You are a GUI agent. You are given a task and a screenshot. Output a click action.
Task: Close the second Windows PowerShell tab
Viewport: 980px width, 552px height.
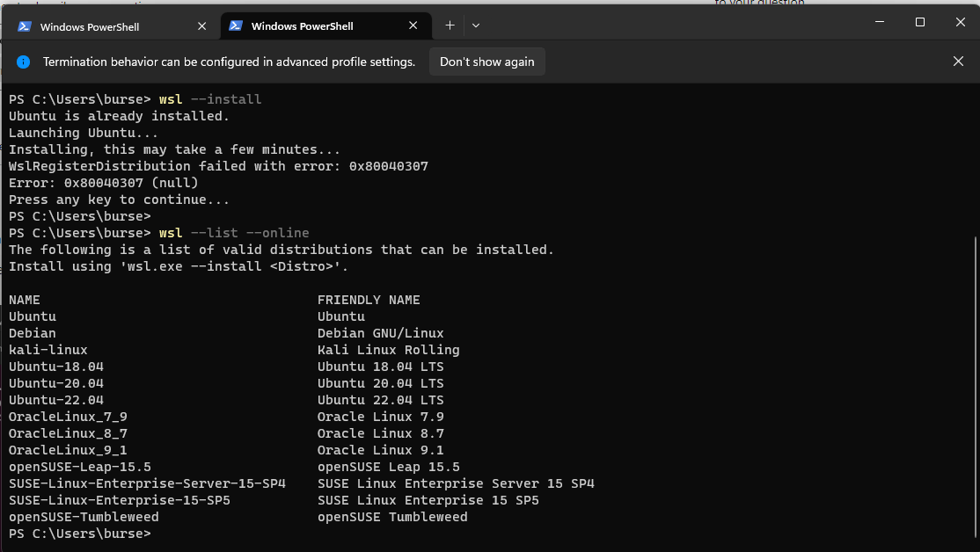pyautogui.click(x=413, y=25)
